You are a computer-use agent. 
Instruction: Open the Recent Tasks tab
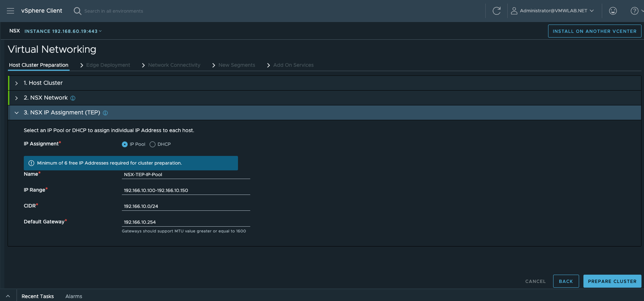click(38, 296)
